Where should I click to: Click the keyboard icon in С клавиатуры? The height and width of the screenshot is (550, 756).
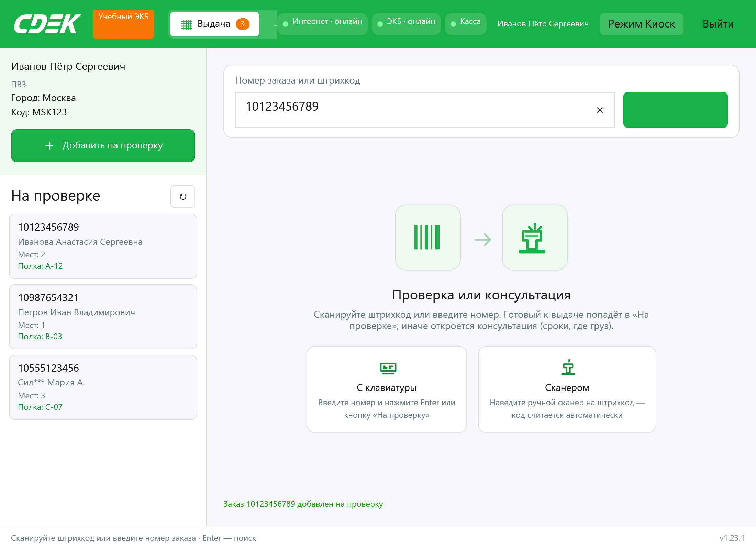388,368
